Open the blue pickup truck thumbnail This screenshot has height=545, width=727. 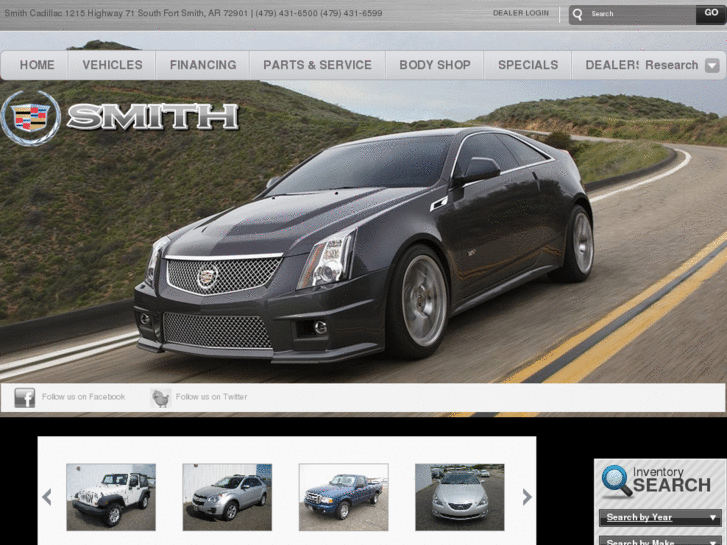tap(344, 497)
